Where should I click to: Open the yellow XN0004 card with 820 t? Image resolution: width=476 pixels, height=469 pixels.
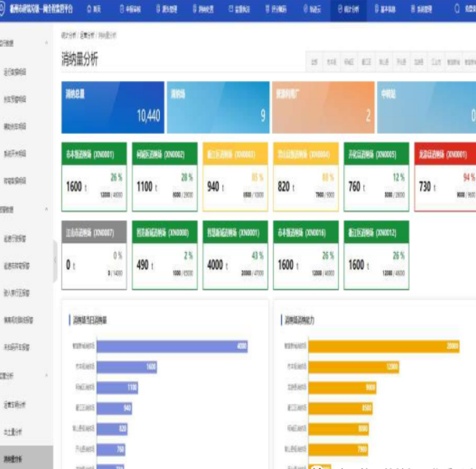[305, 176]
